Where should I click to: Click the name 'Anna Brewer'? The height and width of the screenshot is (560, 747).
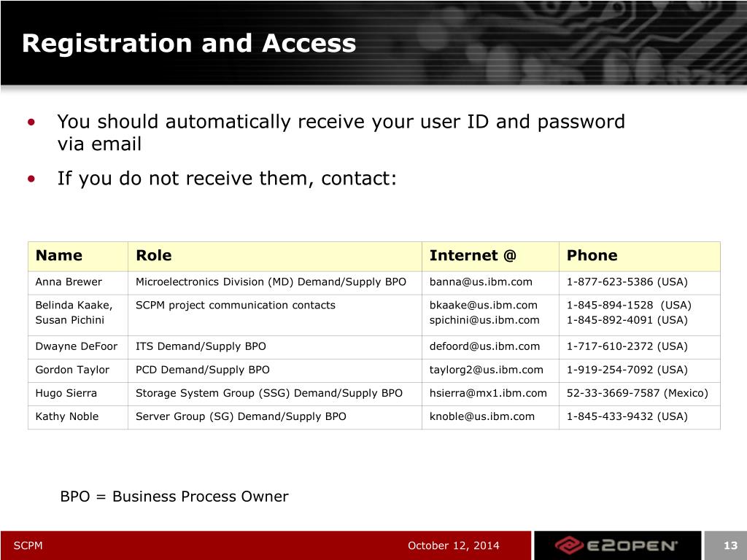point(69,282)
